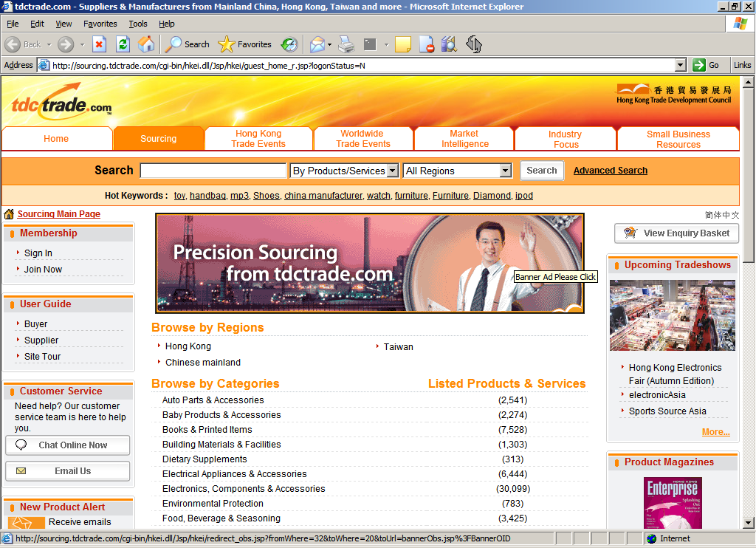Open the Hong Kong Trade Events tab

(x=258, y=138)
